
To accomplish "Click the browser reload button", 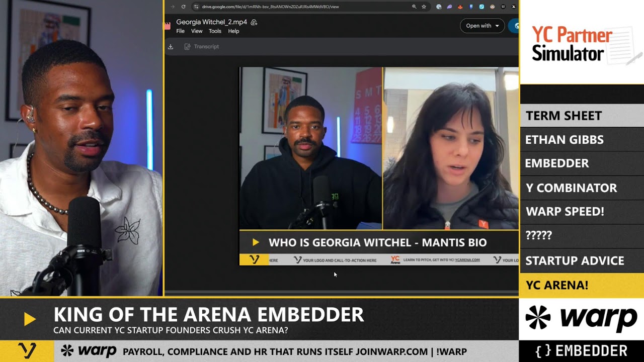I will click(x=184, y=7).
